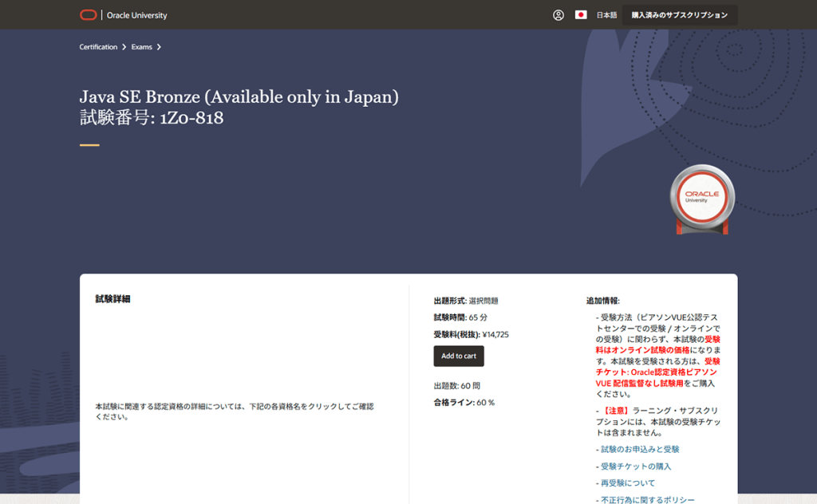
Task: Navigate to Exams breadcrumb
Action: [x=141, y=47]
